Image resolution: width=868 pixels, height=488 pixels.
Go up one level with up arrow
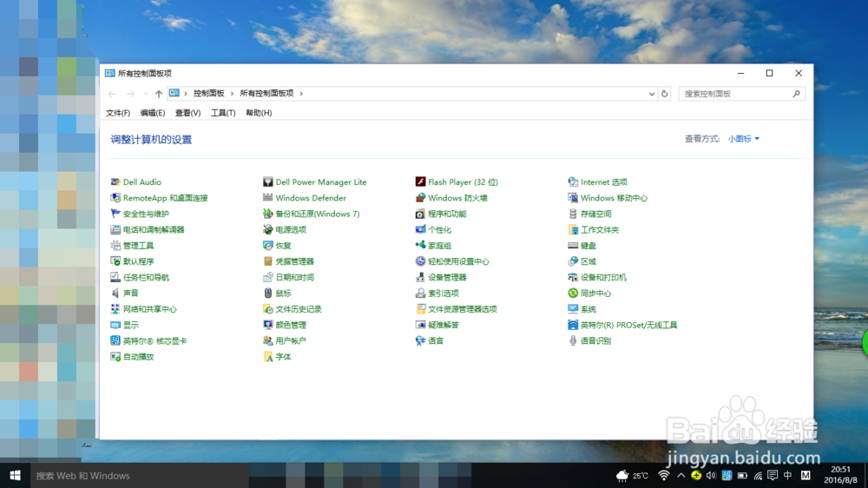(159, 94)
